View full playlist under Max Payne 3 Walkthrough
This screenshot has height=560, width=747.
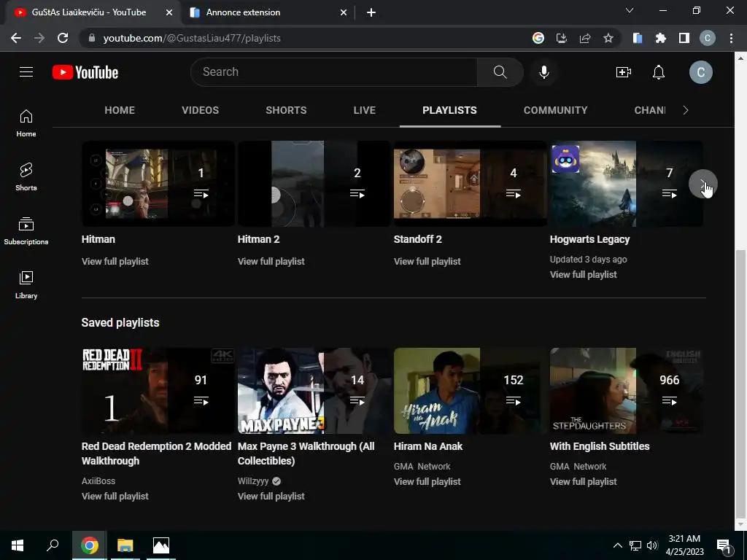(271, 496)
